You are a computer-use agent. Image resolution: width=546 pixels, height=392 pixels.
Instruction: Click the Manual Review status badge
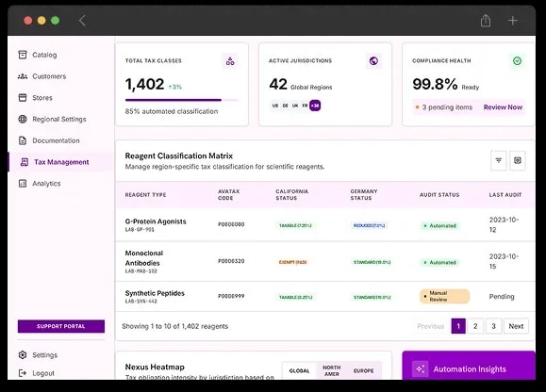tap(444, 296)
